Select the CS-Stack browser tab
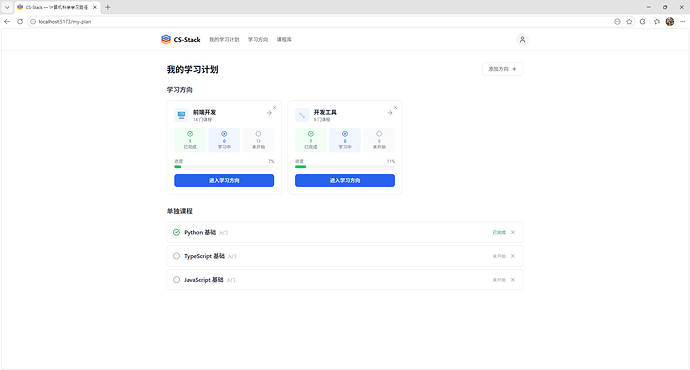 tap(57, 7)
